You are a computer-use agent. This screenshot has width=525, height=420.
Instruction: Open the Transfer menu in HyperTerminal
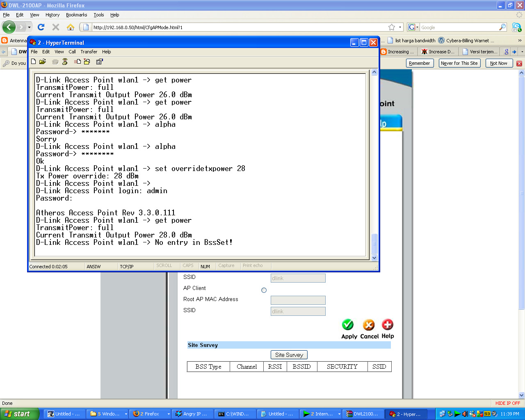point(89,52)
